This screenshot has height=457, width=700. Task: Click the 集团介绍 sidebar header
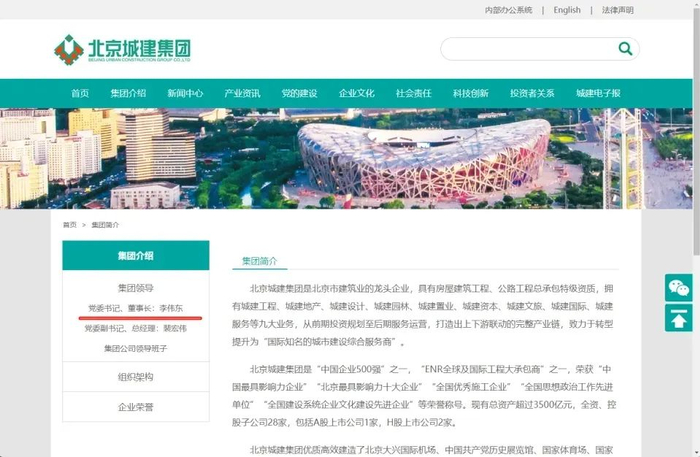[136, 256]
